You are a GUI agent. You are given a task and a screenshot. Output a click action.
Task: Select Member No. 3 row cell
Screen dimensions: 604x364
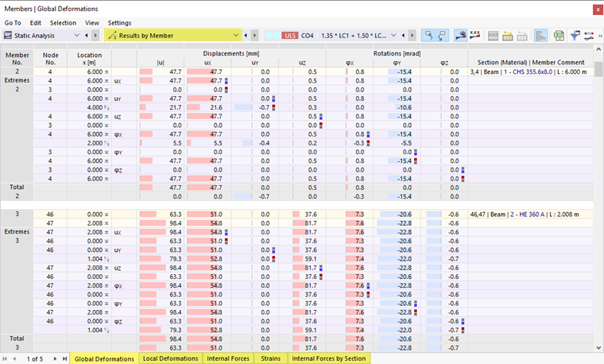(x=17, y=214)
